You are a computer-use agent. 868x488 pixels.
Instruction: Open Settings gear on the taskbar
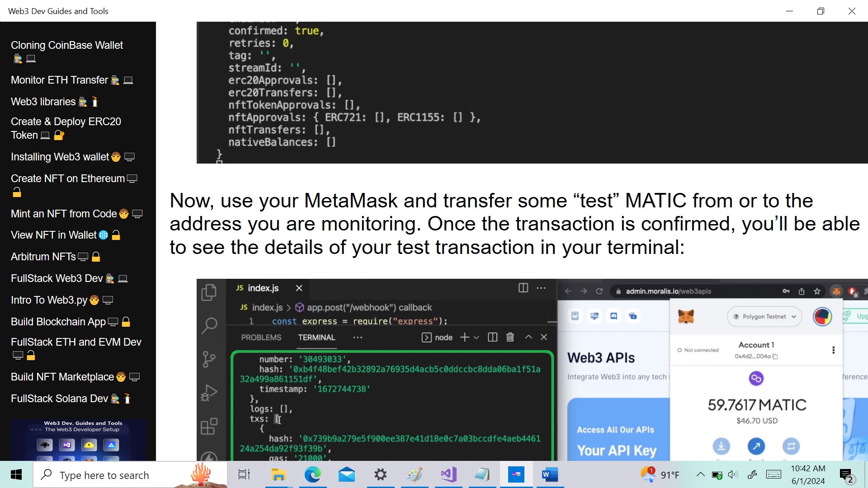coord(380,474)
